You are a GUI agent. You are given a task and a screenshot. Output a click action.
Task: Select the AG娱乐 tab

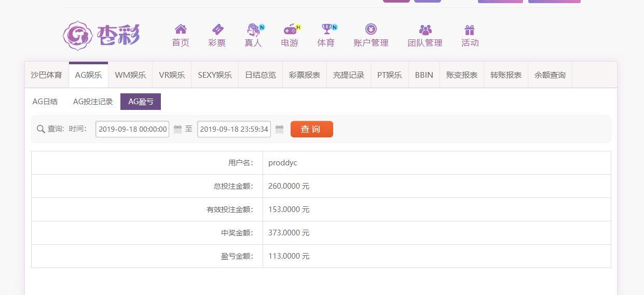click(x=88, y=75)
